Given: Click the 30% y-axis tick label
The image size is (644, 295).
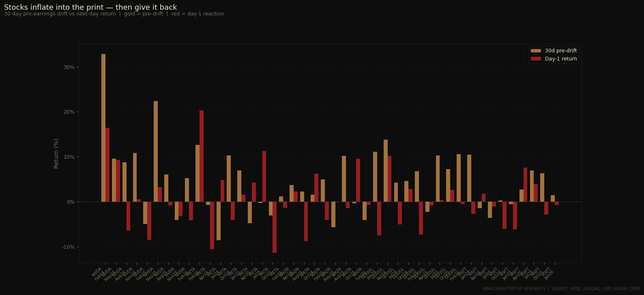Looking at the screenshot, I should click(x=69, y=67).
